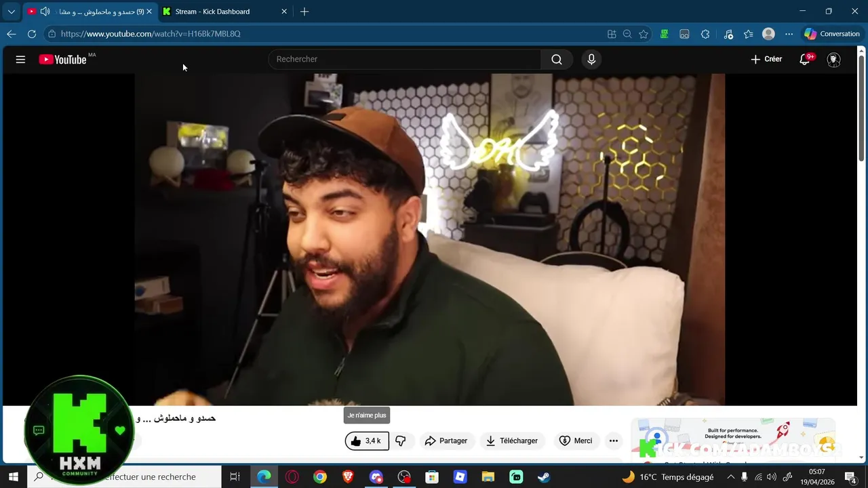868x488 pixels.
Task: Refresh the page with reload icon
Action: (32, 34)
